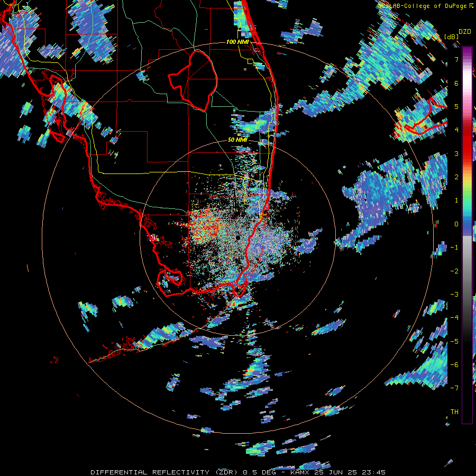The height and width of the screenshot is (476, 476).
Task: Click the Differential Reflectivity caption at bottom
Action: point(238,472)
